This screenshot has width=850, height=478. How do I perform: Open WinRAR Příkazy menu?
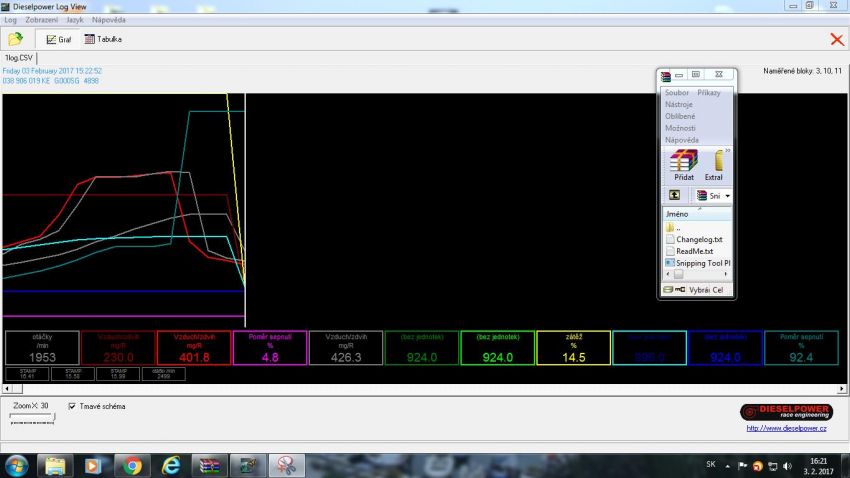click(x=709, y=93)
